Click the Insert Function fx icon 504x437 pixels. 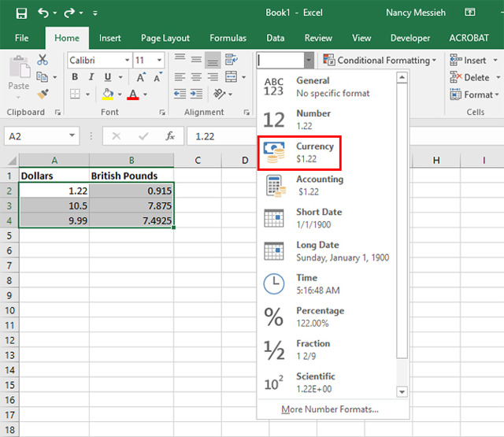coord(169,136)
